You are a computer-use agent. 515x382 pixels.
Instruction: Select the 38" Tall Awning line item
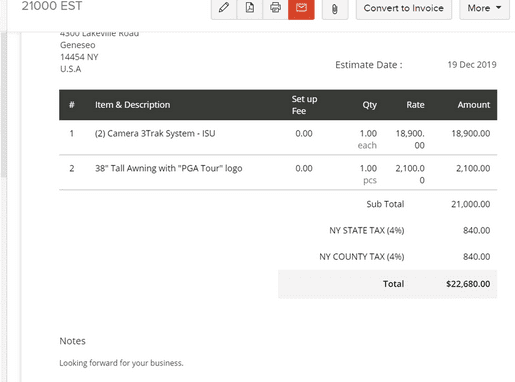(169, 168)
